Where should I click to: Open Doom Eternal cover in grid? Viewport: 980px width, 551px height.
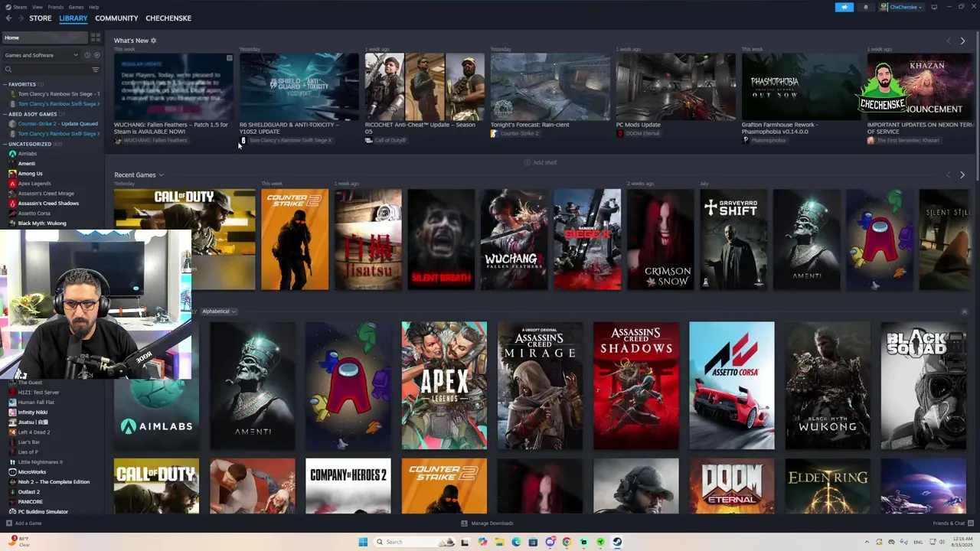(732, 486)
